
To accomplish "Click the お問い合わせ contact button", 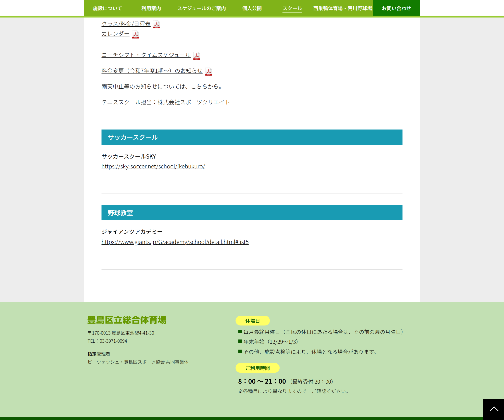I will [396, 8].
